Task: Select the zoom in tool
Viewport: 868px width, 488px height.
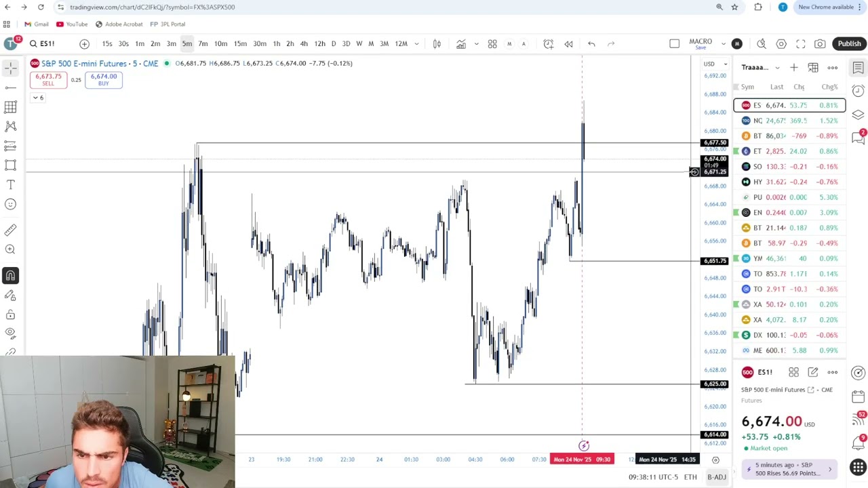Action: point(10,249)
